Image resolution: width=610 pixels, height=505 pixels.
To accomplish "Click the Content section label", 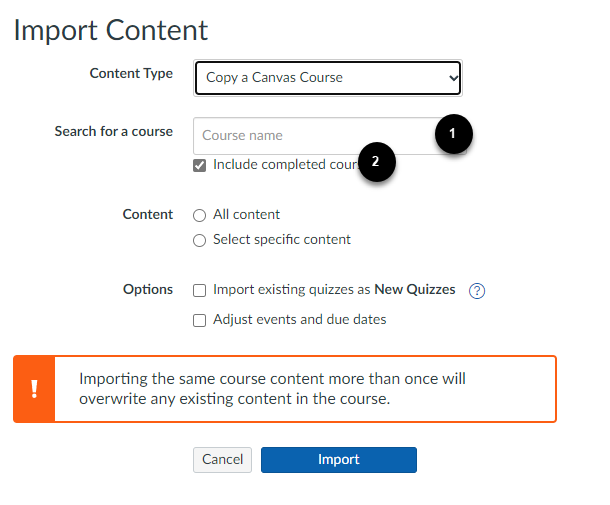I will tap(148, 214).
